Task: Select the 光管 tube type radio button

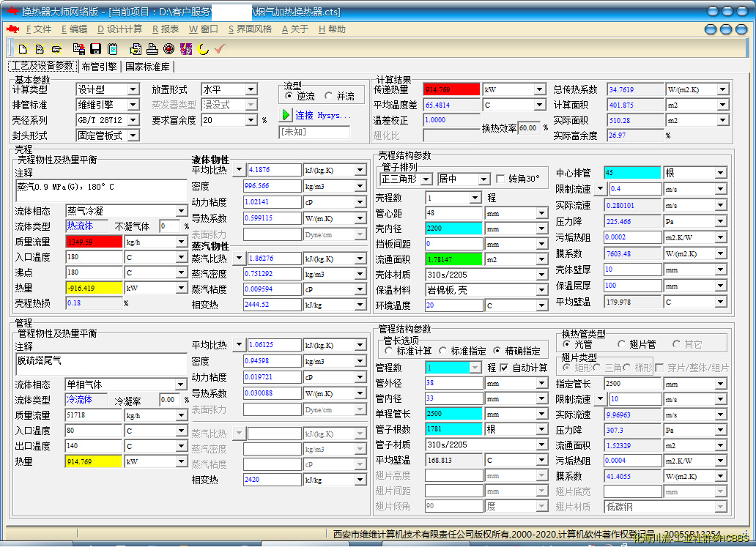Action: point(566,344)
